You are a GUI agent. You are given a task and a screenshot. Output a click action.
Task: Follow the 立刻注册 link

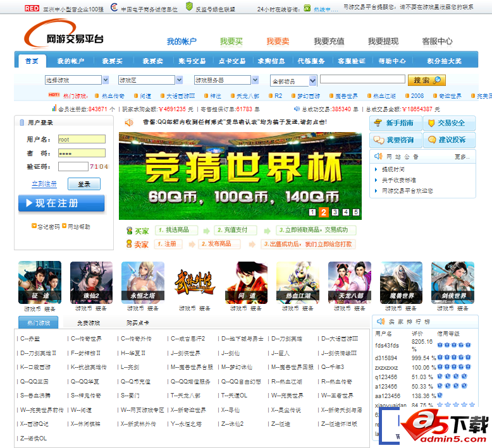point(44,184)
